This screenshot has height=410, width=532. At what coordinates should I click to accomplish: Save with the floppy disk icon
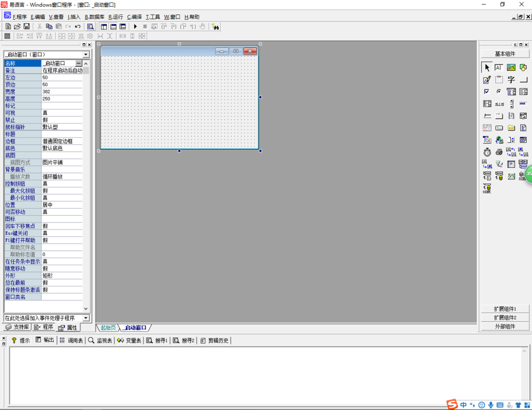pyautogui.click(x=27, y=27)
